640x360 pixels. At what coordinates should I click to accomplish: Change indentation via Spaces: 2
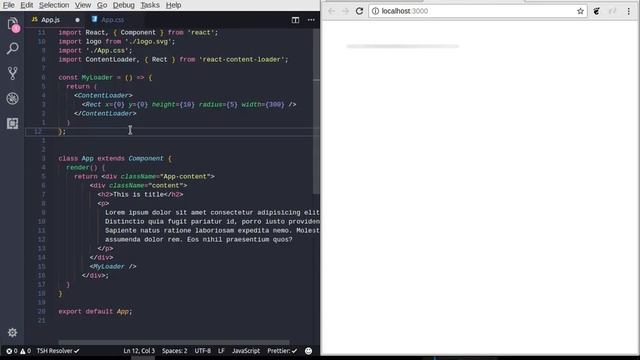(x=175, y=351)
